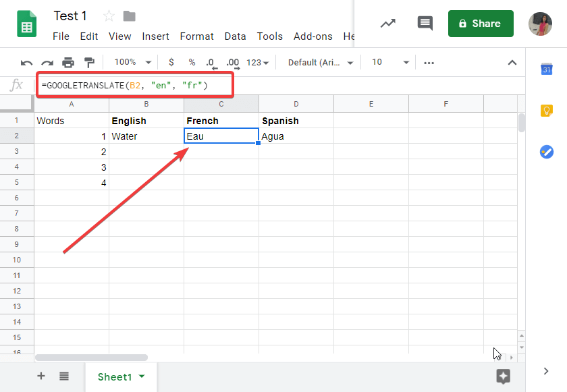Open more number formats 123 dropdown

coord(257,63)
